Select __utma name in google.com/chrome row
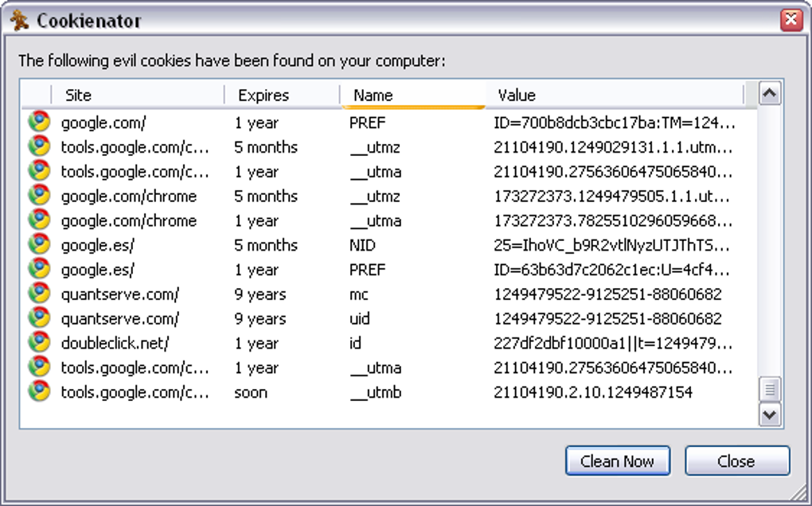Viewport: 812px width, 506px height. pos(376,221)
